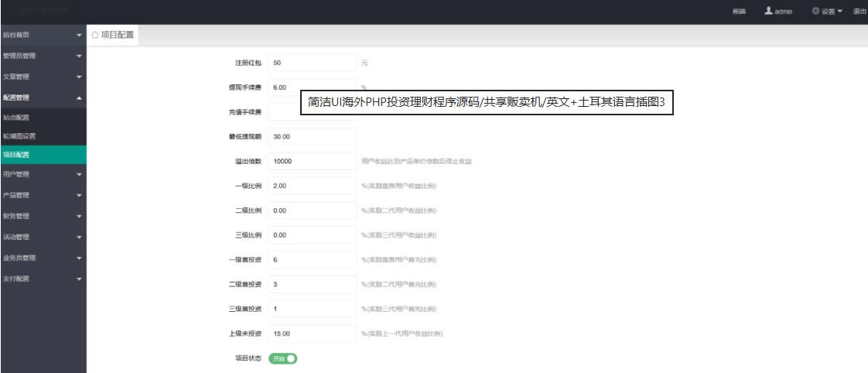Open the 设置 dropdown arrow in header
Screen dimensions: 868x373
(x=840, y=12)
